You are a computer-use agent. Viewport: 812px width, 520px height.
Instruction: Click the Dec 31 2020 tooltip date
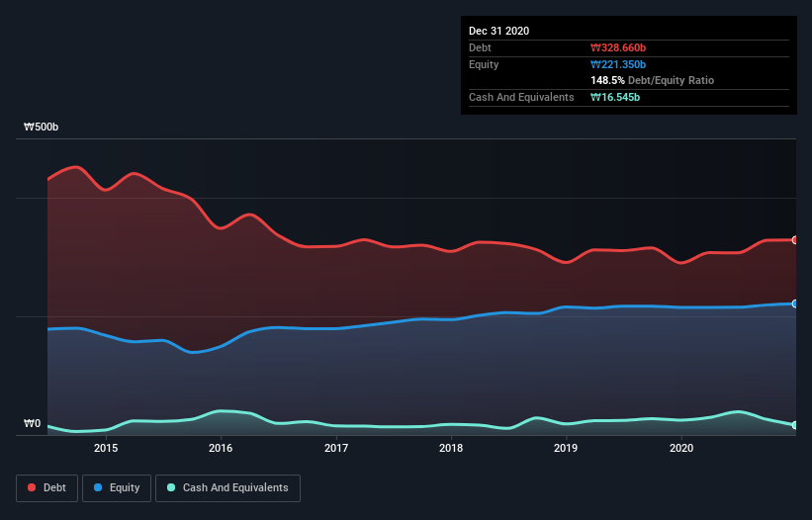498,31
